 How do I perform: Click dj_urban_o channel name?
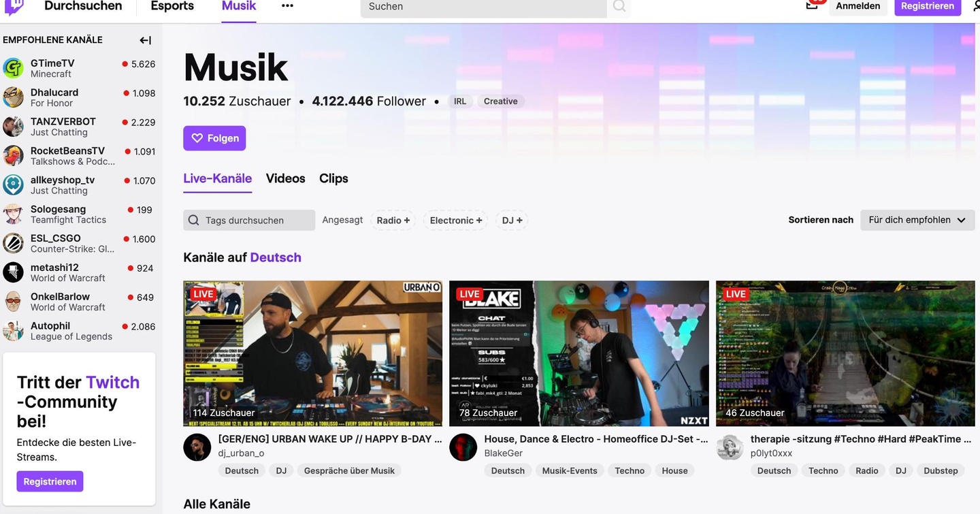coord(241,453)
